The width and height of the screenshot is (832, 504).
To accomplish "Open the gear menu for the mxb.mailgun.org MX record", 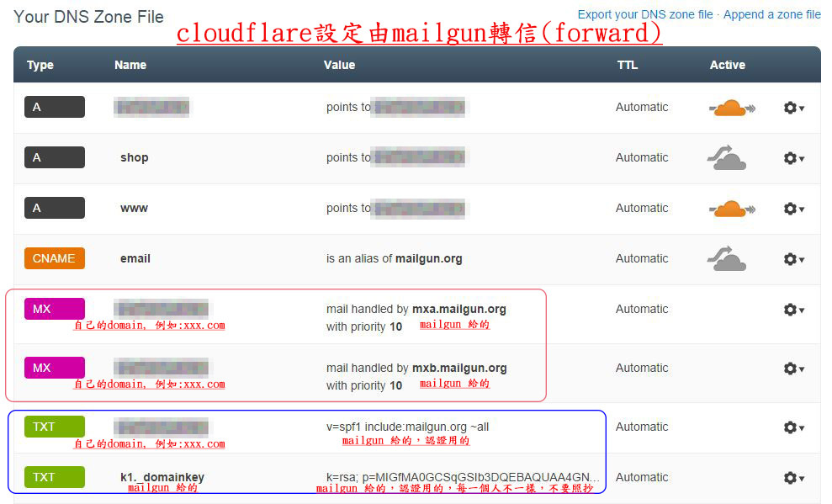I will [x=794, y=369].
